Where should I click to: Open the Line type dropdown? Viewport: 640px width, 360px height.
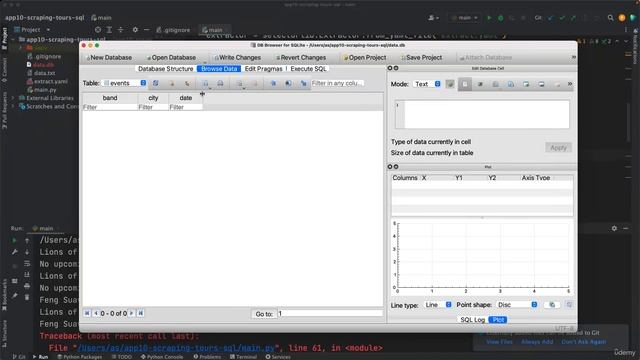(437, 305)
